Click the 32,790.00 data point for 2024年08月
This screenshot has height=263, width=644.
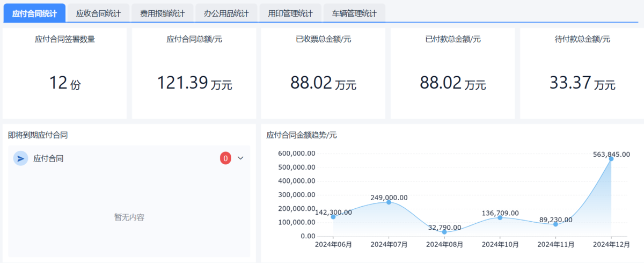coord(444,232)
